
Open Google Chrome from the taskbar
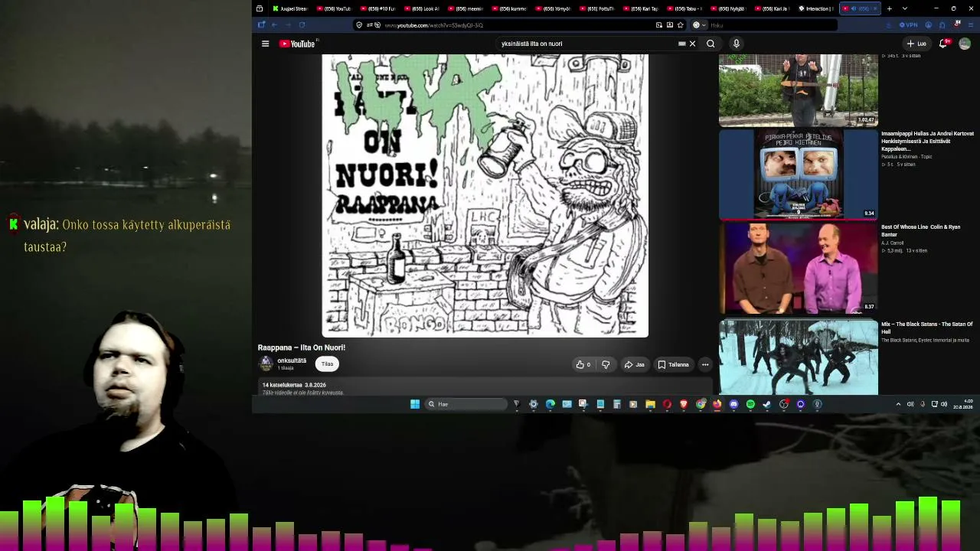(x=701, y=404)
